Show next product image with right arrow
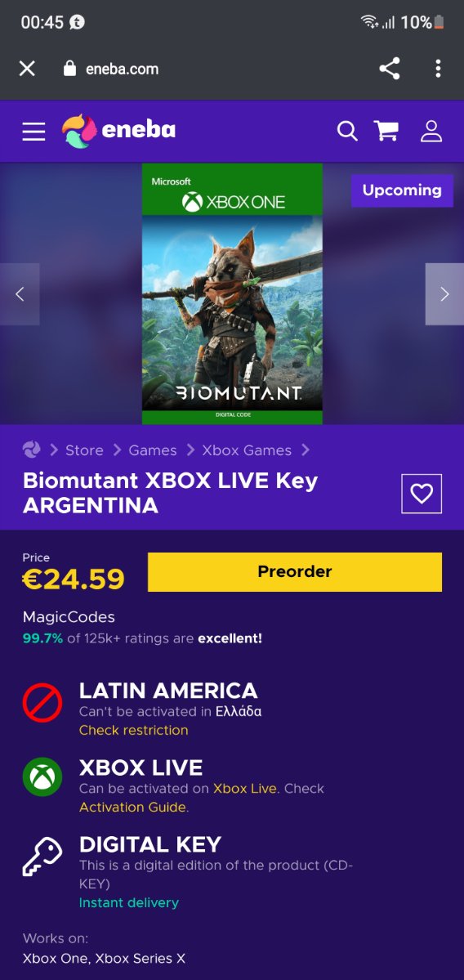The image size is (464, 980). pyautogui.click(x=444, y=293)
